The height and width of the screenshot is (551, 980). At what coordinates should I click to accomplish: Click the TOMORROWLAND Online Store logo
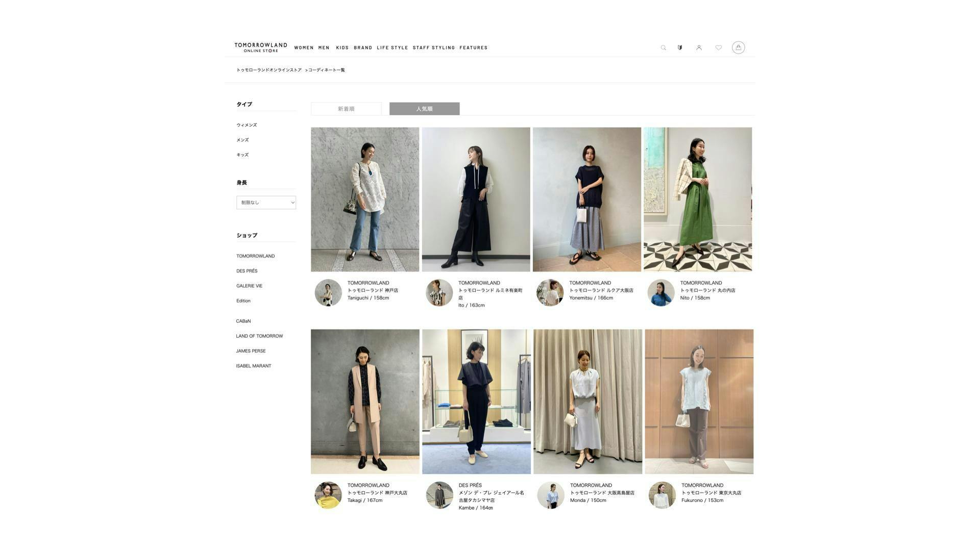261,47
